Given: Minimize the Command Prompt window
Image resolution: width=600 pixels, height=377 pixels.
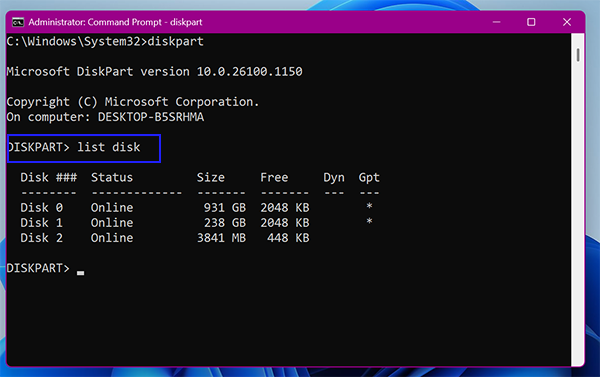Looking at the screenshot, I should (x=496, y=22).
